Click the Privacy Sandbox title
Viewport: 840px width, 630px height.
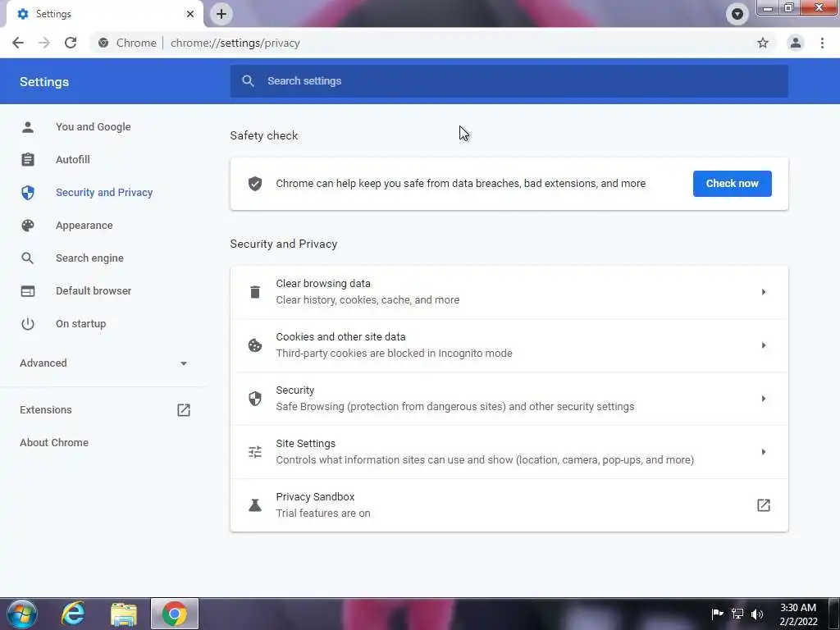tap(315, 496)
